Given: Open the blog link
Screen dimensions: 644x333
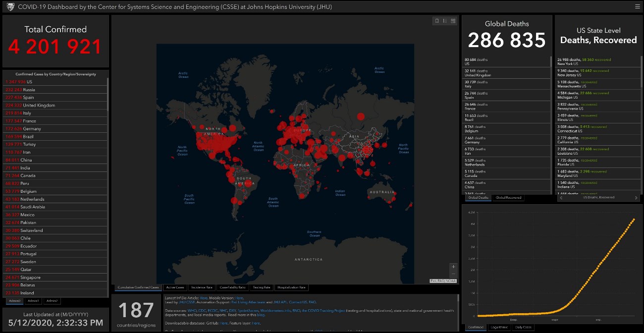Looking at the screenshot, I should 260,315.
